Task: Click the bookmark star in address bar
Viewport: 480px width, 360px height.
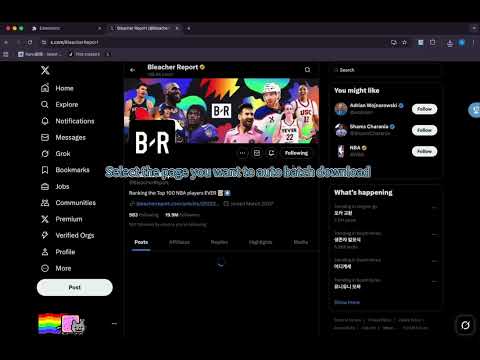Action: click(405, 42)
